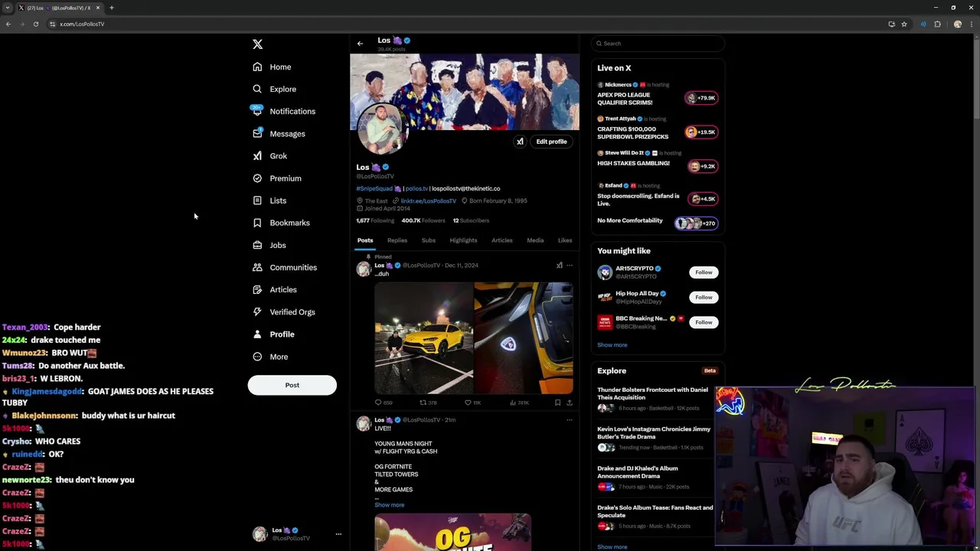Click the browser address bar

point(459,24)
